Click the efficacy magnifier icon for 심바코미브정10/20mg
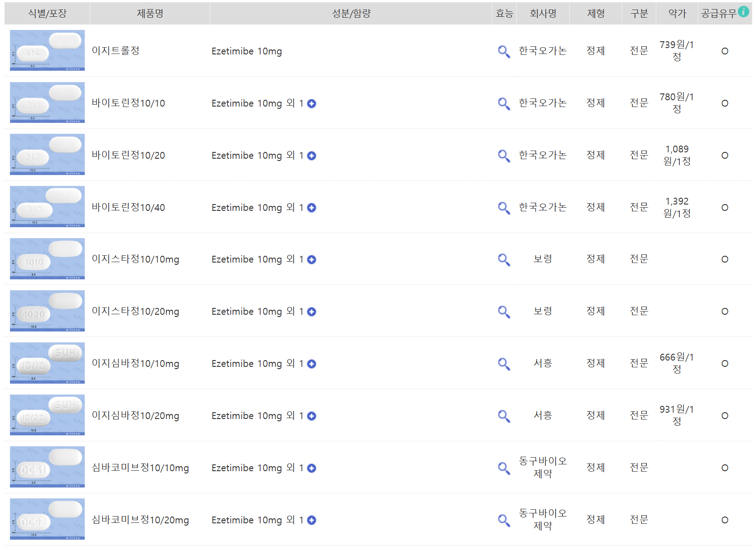This screenshot has height=546, width=756. click(x=504, y=520)
